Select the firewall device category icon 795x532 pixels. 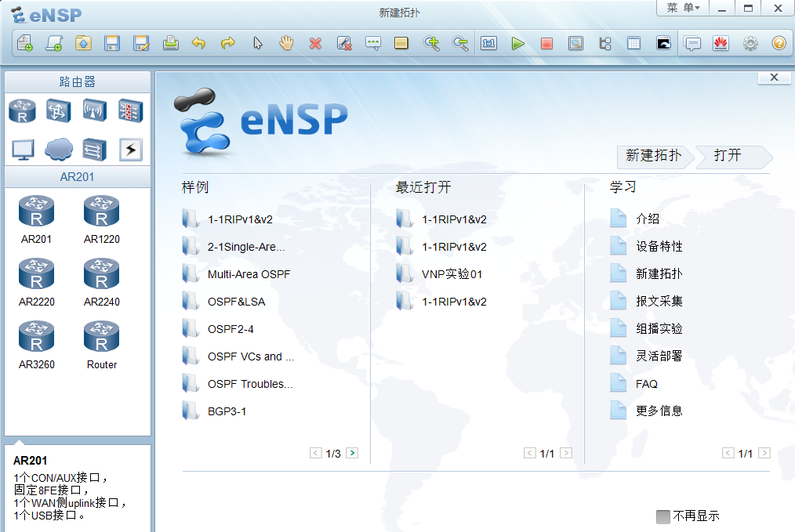tap(131, 111)
